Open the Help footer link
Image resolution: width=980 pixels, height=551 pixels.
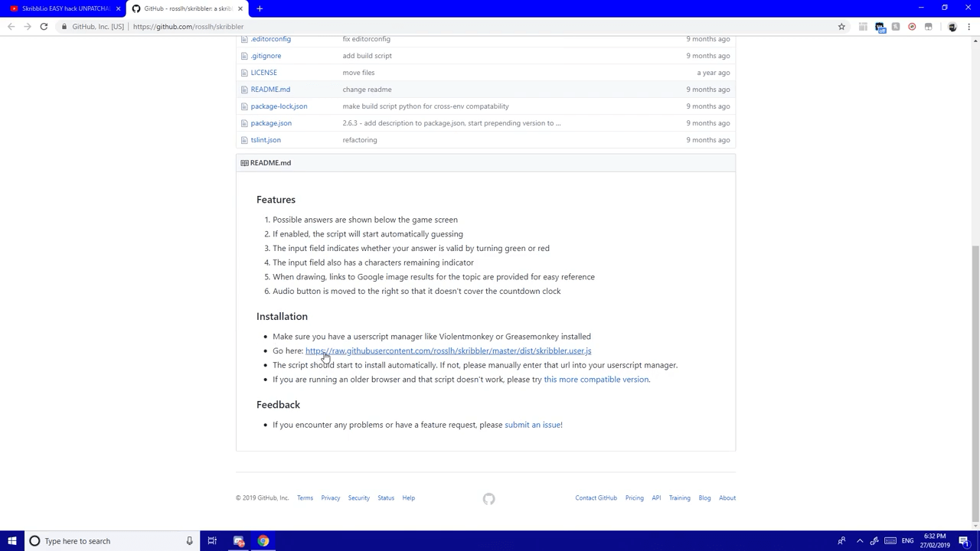pyautogui.click(x=408, y=498)
